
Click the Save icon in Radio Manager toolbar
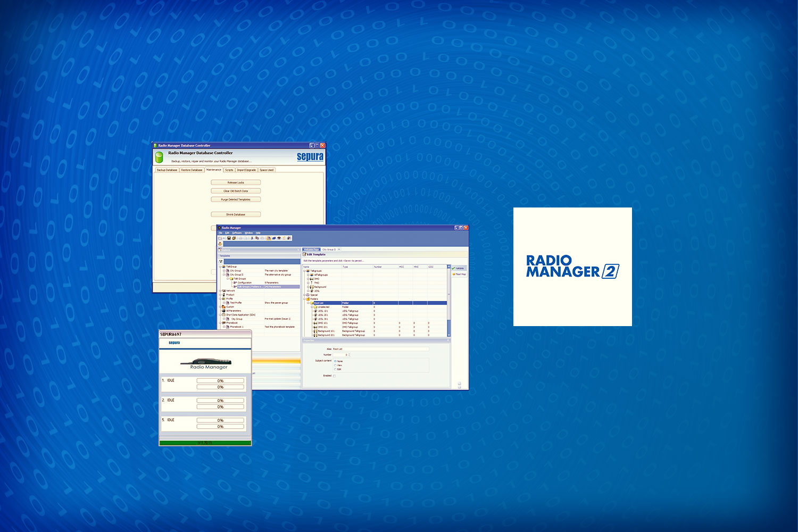(229, 238)
